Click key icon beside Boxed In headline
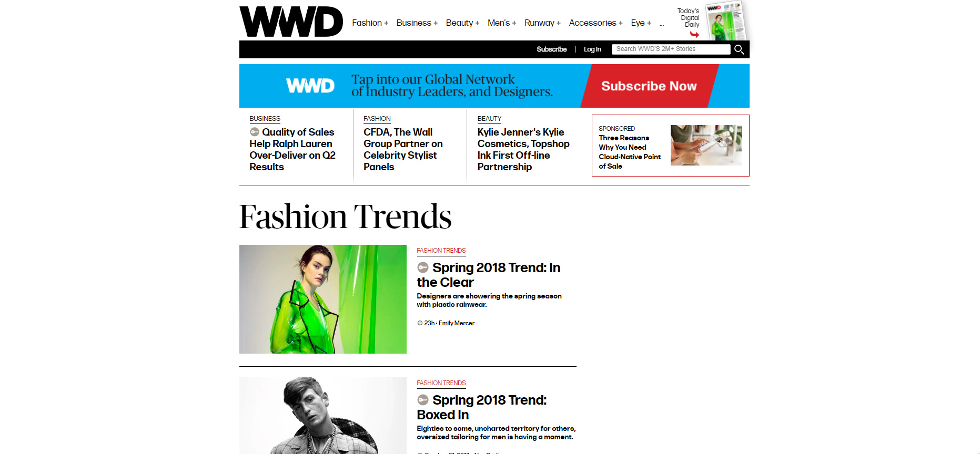The image size is (980, 454). point(423,400)
